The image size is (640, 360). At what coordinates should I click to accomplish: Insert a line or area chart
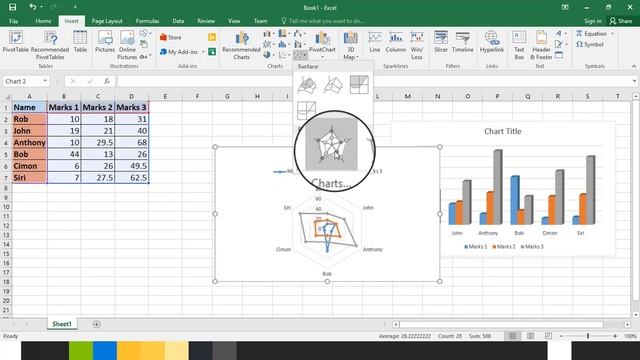click(x=267, y=44)
